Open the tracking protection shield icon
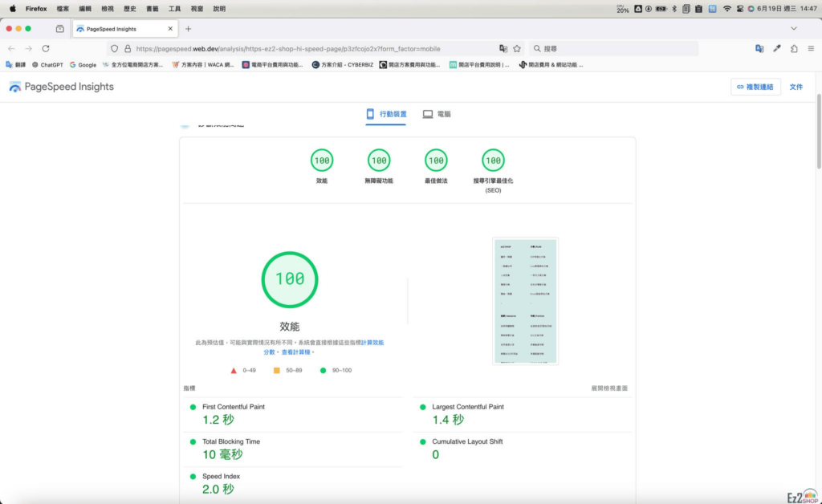 point(114,49)
